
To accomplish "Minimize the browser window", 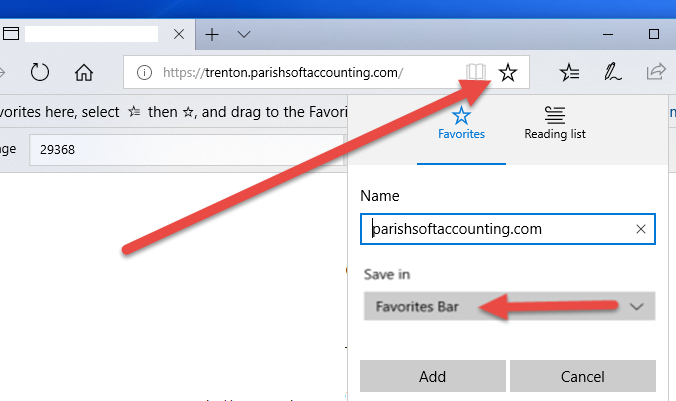I will tap(608, 34).
